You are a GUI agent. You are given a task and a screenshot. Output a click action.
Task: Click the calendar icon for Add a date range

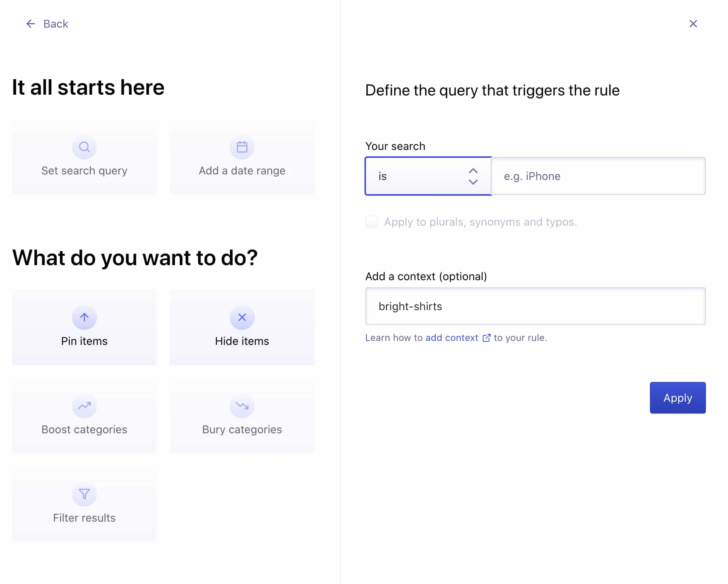(x=242, y=147)
